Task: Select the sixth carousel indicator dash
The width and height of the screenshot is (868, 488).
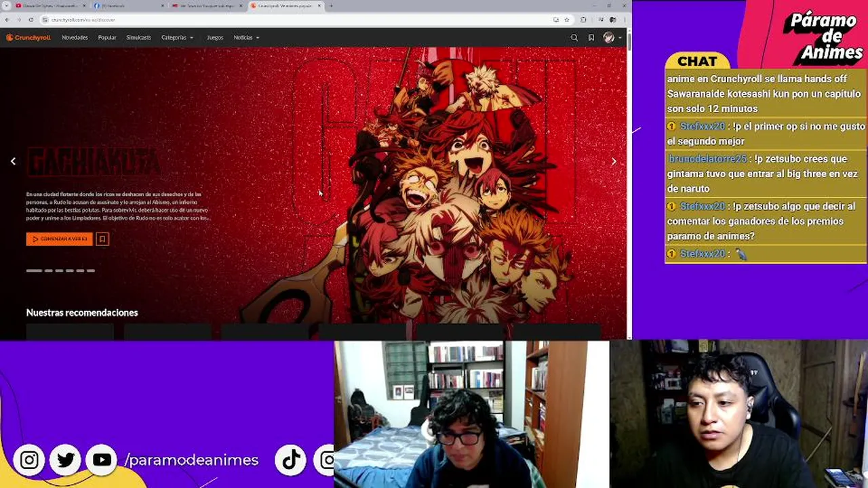Action: [91, 270]
